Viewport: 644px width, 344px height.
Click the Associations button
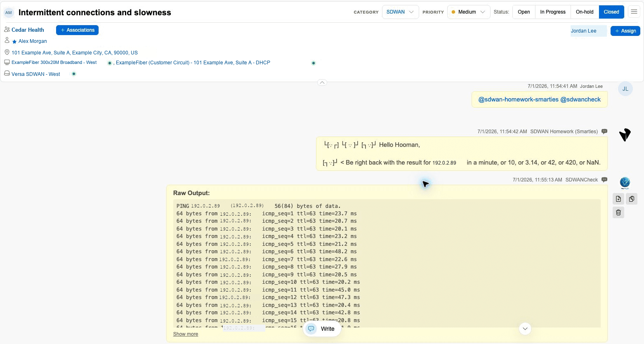point(77,30)
